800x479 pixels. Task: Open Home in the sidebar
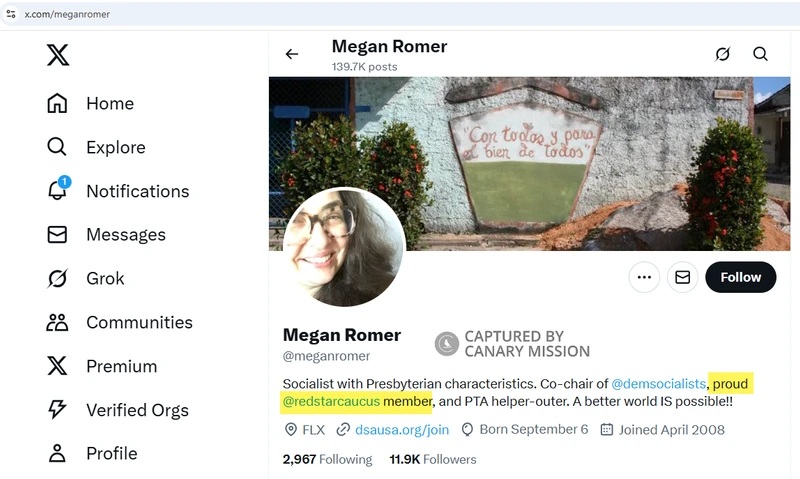click(109, 103)
